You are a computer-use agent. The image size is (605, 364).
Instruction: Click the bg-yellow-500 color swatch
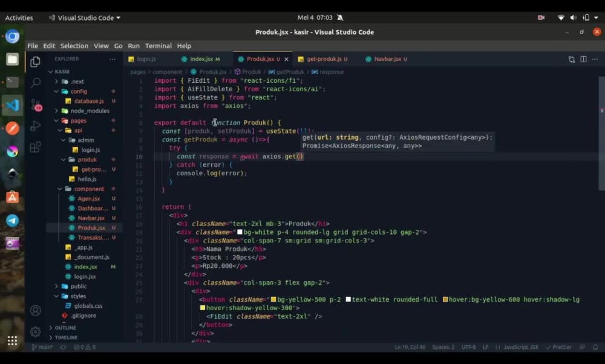273,300
